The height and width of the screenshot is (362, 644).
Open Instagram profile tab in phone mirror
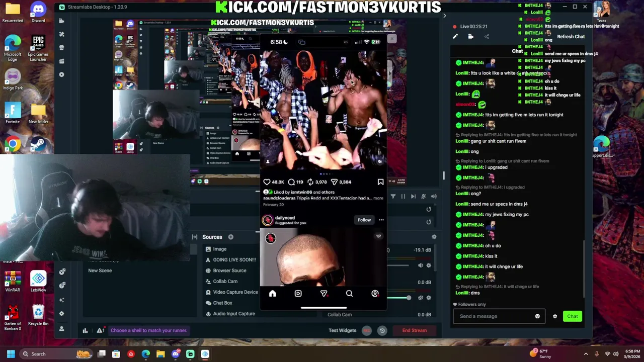375,294
